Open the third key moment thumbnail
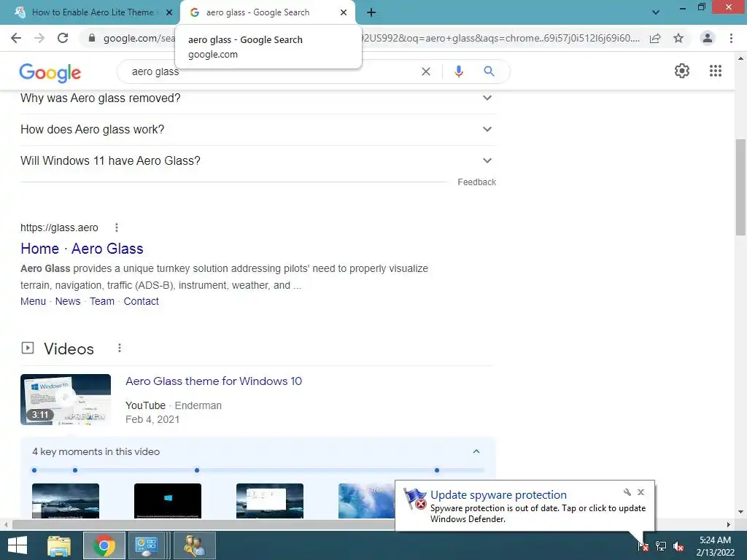Screen dimensions: 747x560 click(x=270, y=501)
